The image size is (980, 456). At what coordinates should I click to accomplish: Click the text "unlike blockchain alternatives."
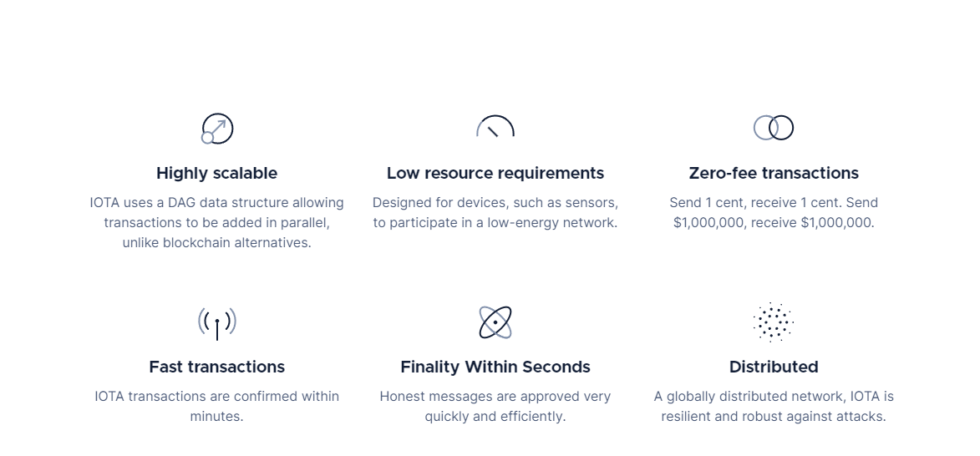click(x=217, y=243)
